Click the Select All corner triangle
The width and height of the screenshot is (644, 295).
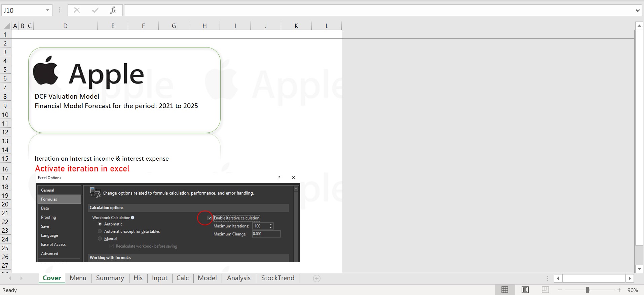coord(7,26)
